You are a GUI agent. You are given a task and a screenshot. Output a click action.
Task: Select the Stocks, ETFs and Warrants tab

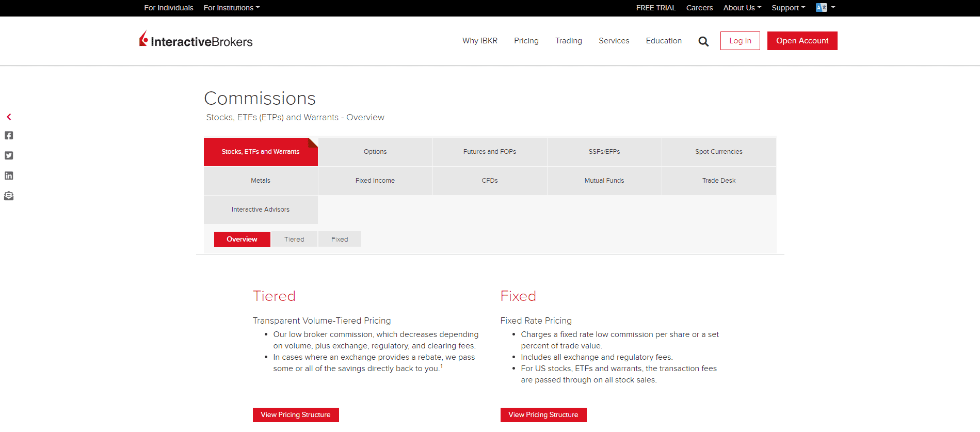(x=261, y=152)
